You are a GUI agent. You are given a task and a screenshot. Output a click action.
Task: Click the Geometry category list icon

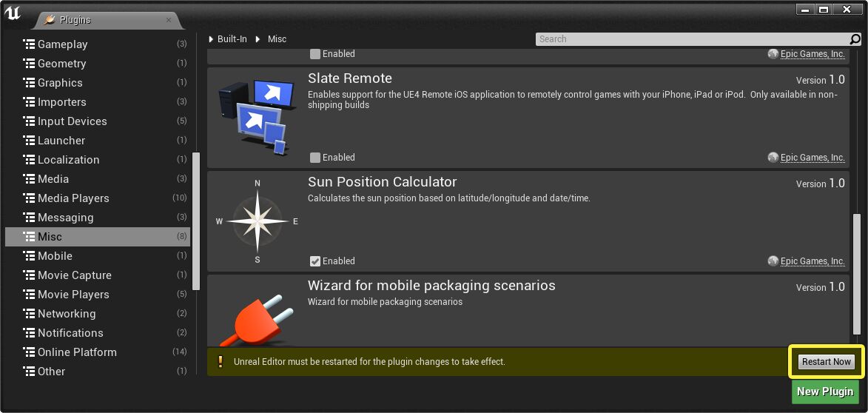pyautogui.click(x=29, y=64)
